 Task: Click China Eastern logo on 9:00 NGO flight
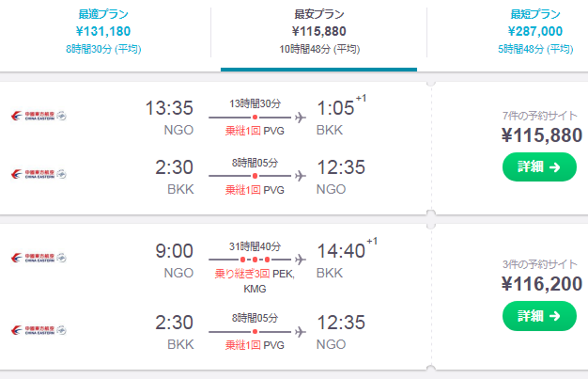pos(39,258)
